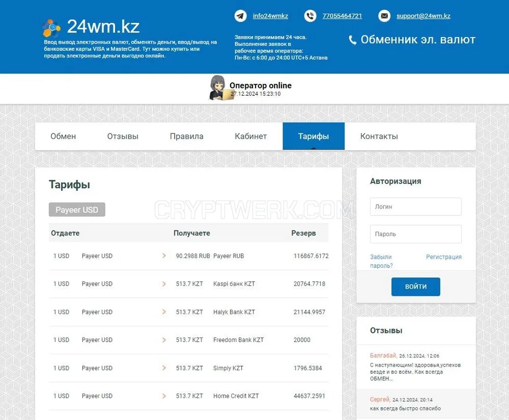
Task: Click the review text как всегда быстро спасибо
Action: (x=406, y=408)
